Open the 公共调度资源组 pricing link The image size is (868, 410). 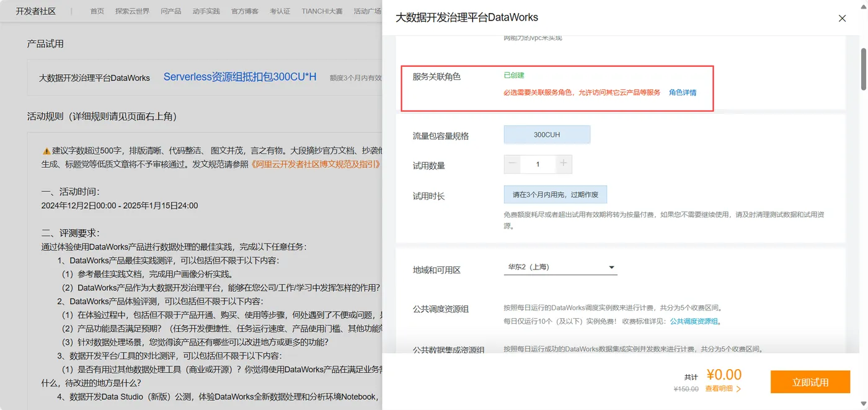click(x=694, y=321)
